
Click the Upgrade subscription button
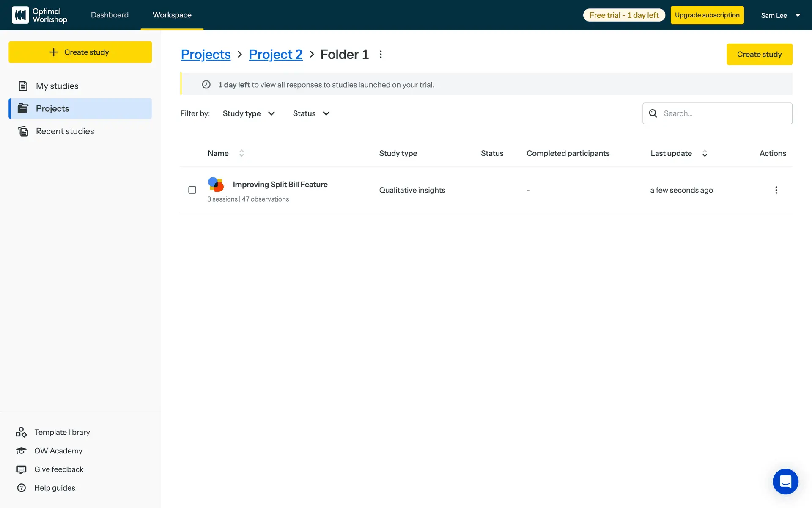707,15
